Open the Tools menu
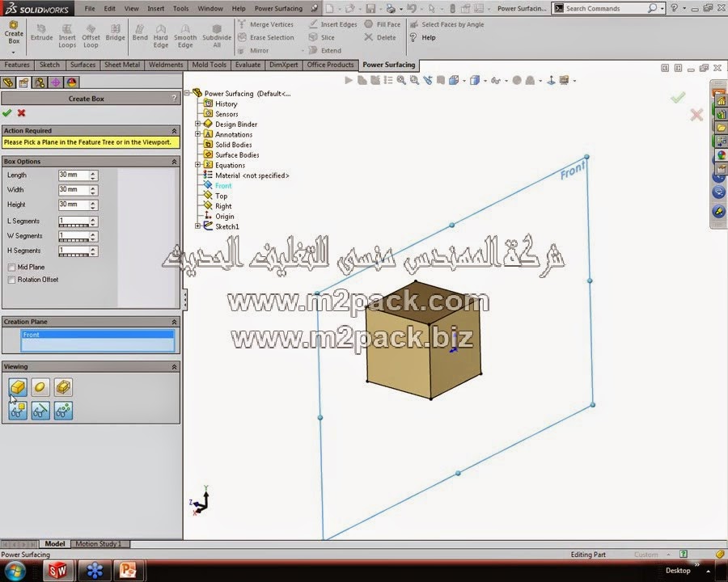This screenshot has width=728, height=582. 180,8
